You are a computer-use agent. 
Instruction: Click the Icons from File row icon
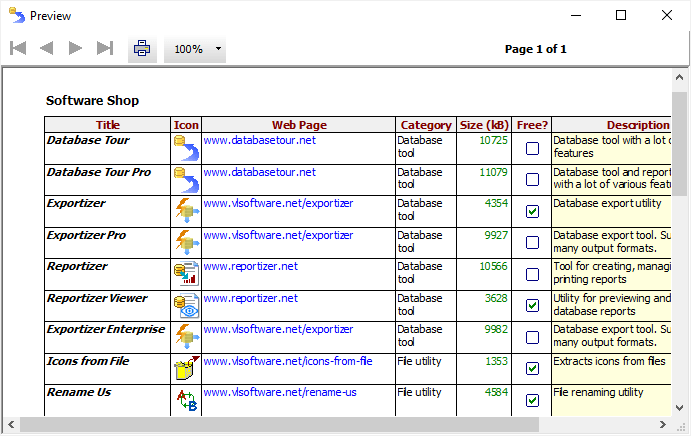point(186,369)
